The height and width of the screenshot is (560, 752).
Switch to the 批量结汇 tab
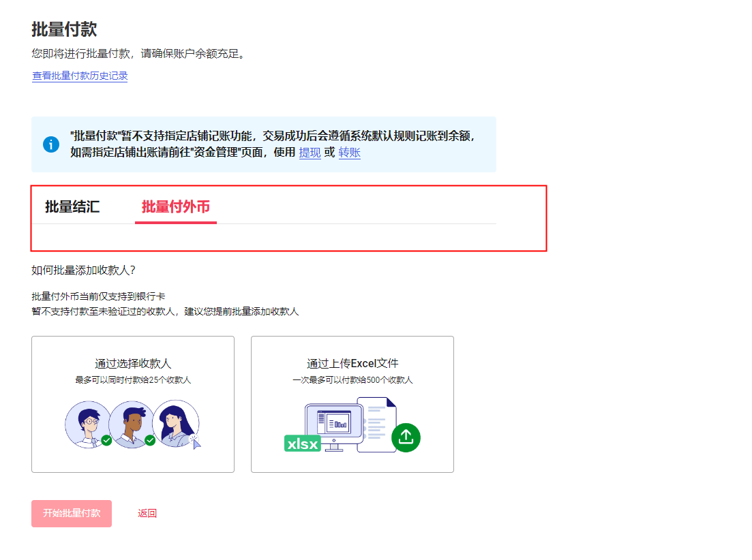(x=72, y=206)
